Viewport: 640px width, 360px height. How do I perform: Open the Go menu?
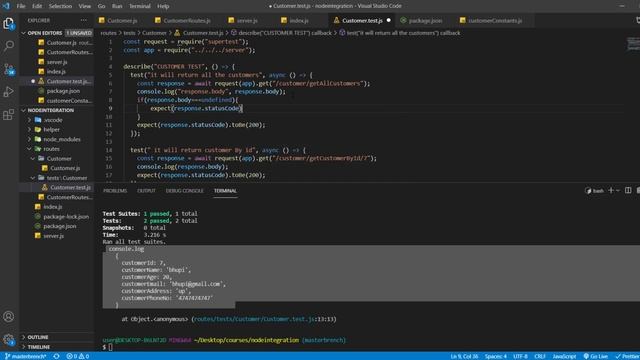point(101,6)
